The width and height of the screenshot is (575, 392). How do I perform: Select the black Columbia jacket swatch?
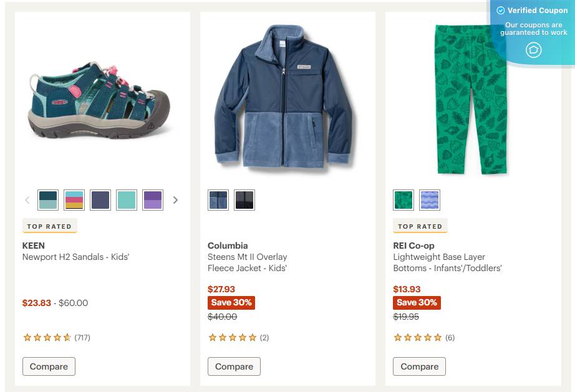coord(244,200)
